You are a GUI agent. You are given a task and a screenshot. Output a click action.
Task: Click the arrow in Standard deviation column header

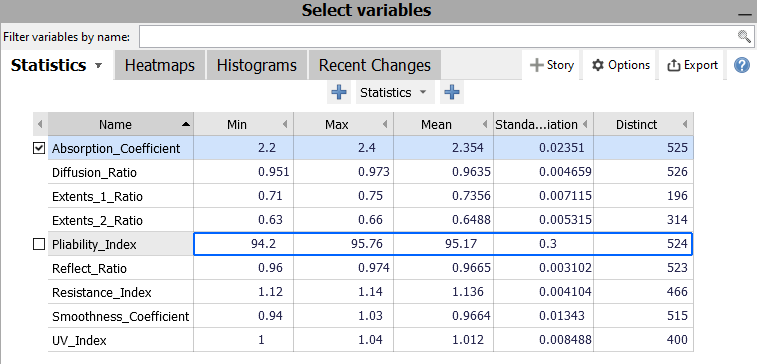tap(585, 125)
